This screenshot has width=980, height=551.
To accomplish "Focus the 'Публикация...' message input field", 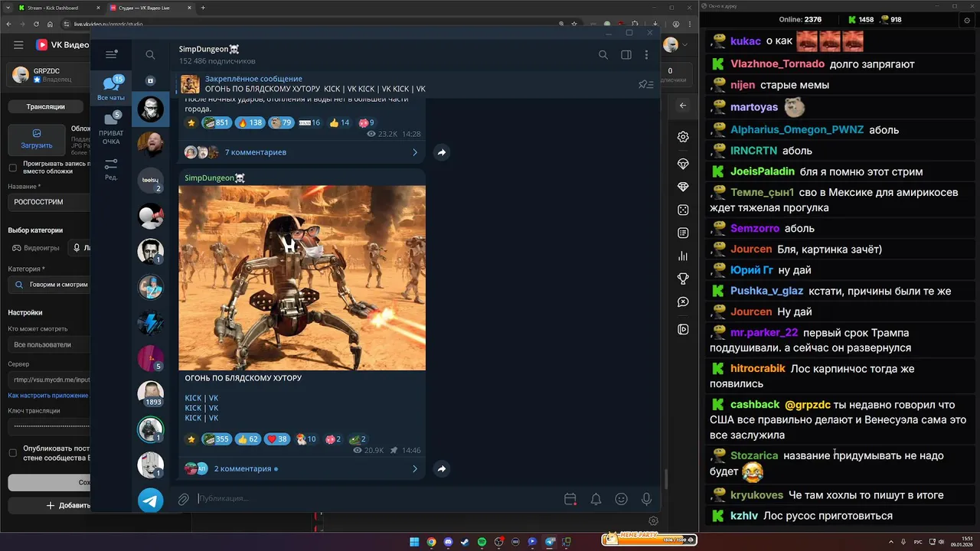I will [375, 499].
